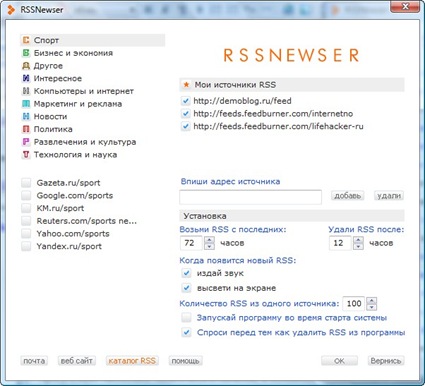Close the RSSNewser window
Viewport: 425px width, 386px height.
click(405, 7)
